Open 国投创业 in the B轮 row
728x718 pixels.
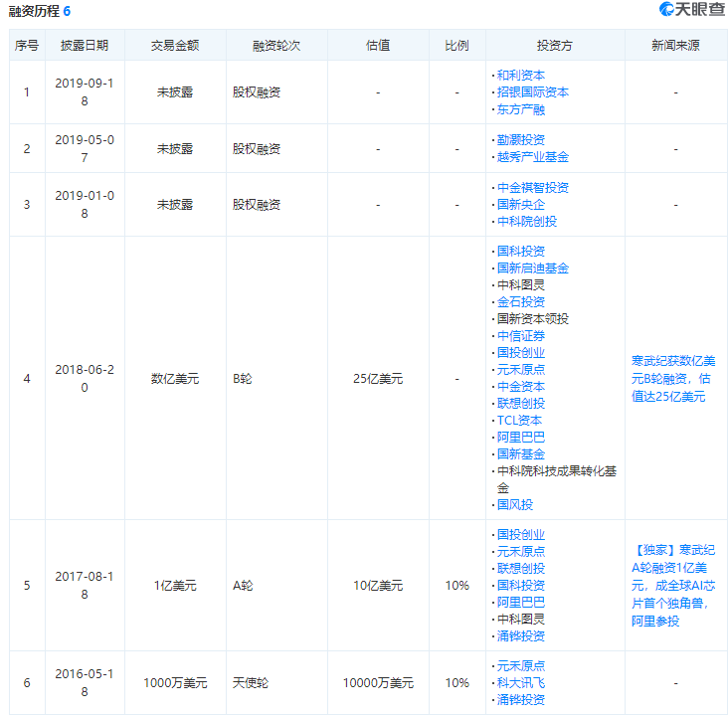tap(520, 352)
